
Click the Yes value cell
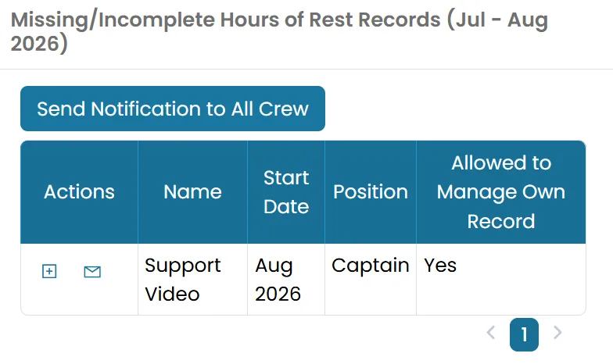click(501, 280)
